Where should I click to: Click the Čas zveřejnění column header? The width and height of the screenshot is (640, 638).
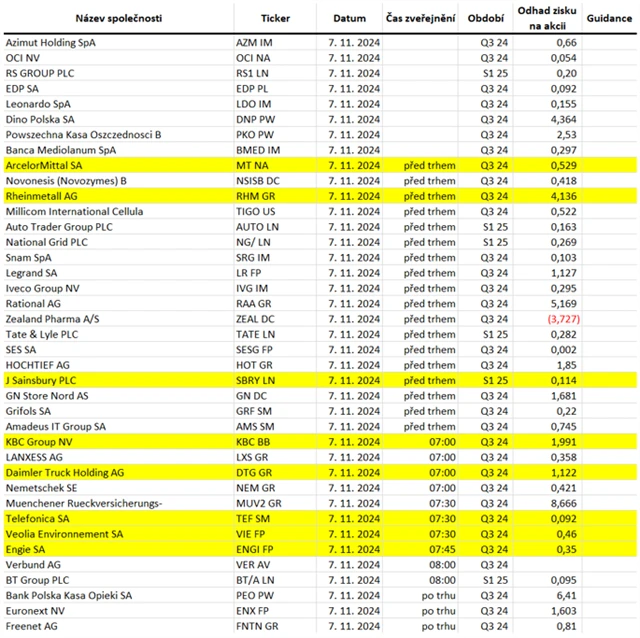420,18
